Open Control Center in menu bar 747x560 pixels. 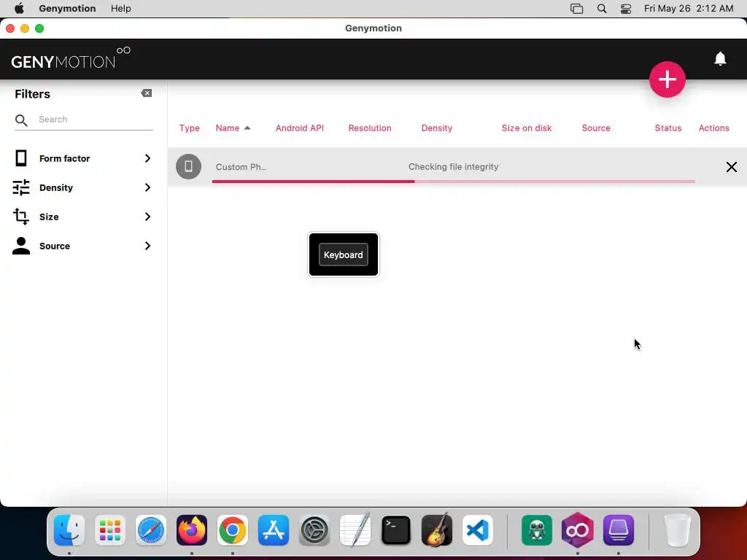(x=626, y=9)
